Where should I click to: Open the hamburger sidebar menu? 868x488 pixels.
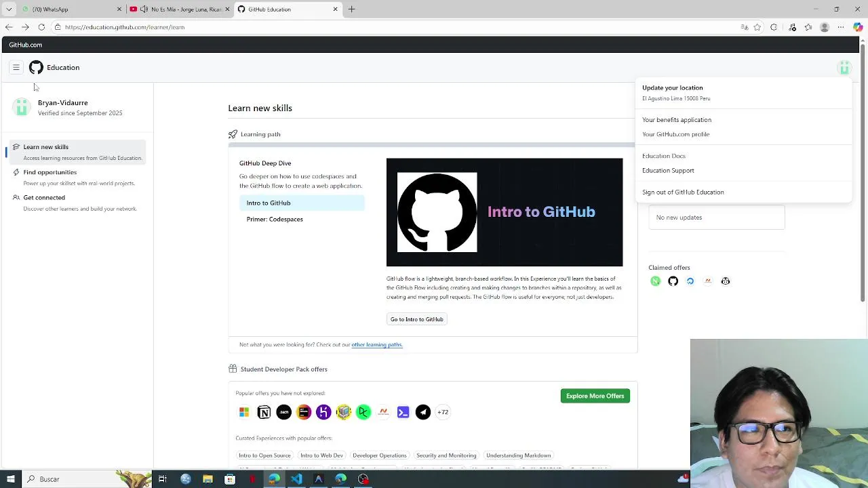16,68
